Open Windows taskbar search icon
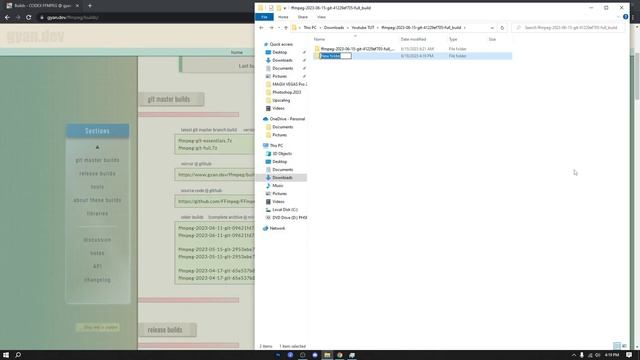640x360 pixels. [18, 355]
